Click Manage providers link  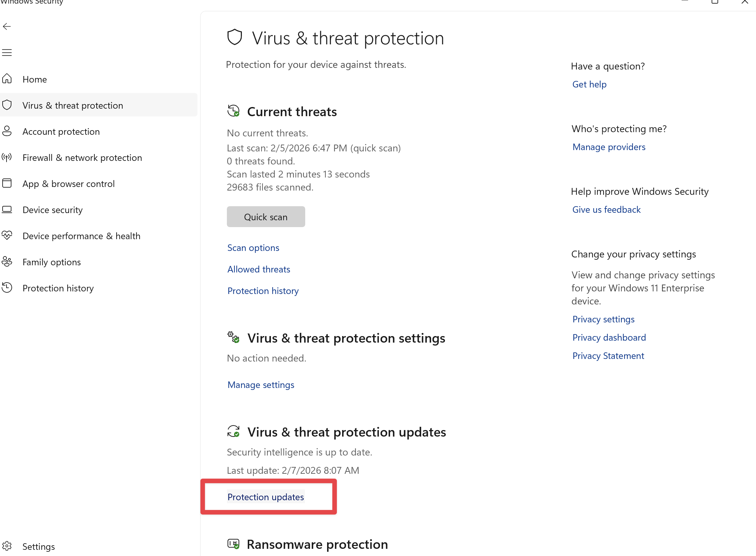(608, 147)
